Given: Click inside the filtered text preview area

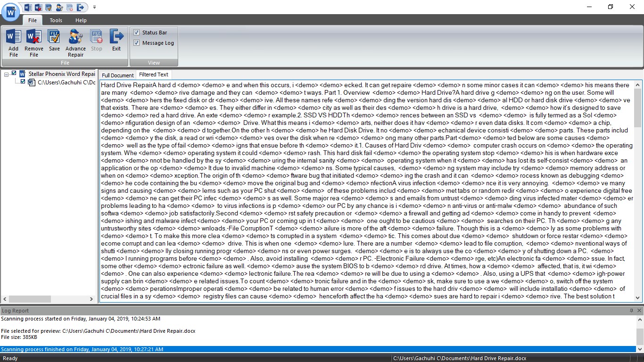Looking at the screenshot, I should [367, 190].
